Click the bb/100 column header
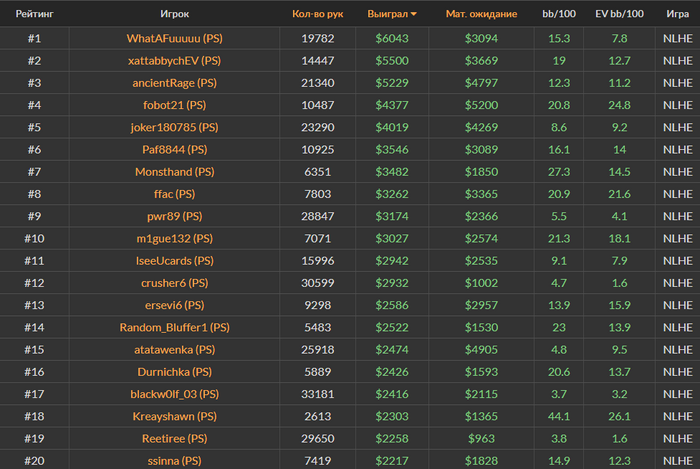 pyautogui.click(x=559, y=14)
